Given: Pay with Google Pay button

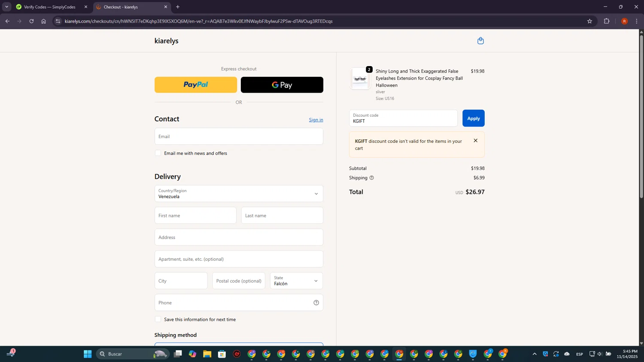Looking at the screenshot, I should [x=282, y=85].
